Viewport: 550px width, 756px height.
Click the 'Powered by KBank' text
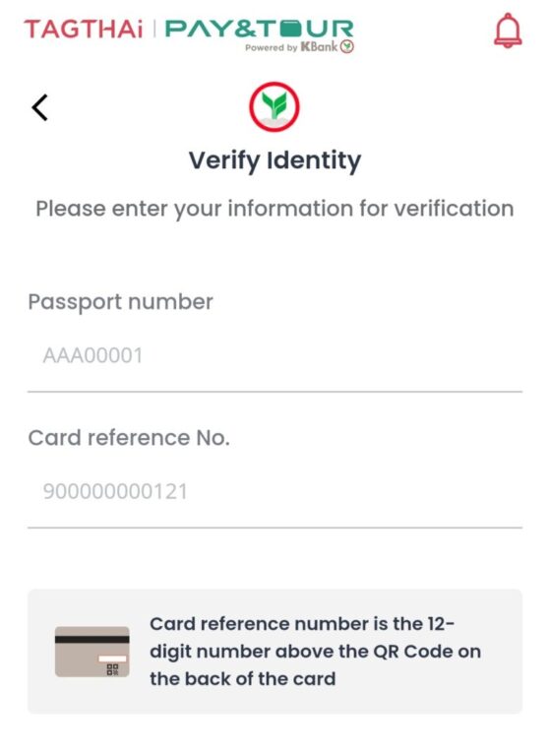point(291,47)
